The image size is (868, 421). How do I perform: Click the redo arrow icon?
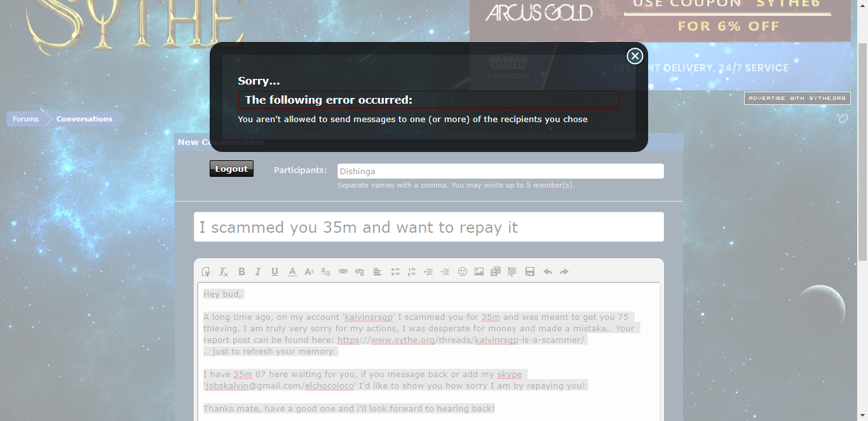[x=564, y=272]
